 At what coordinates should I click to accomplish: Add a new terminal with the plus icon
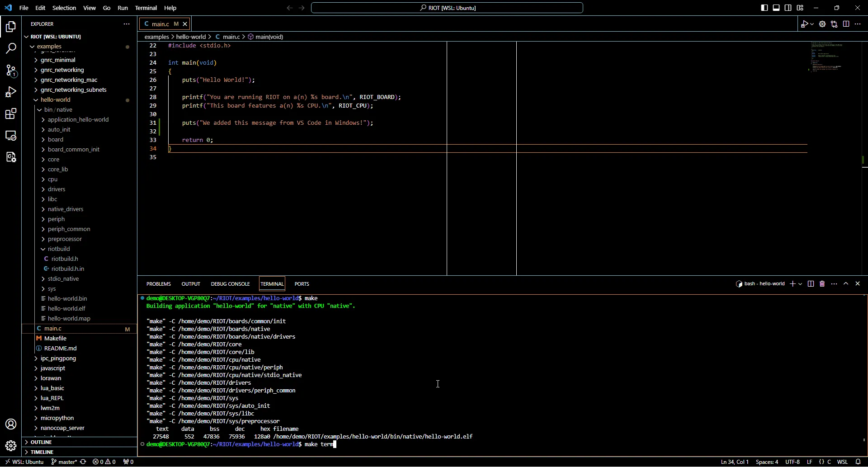pyautogui.click(x=793, y=284)
